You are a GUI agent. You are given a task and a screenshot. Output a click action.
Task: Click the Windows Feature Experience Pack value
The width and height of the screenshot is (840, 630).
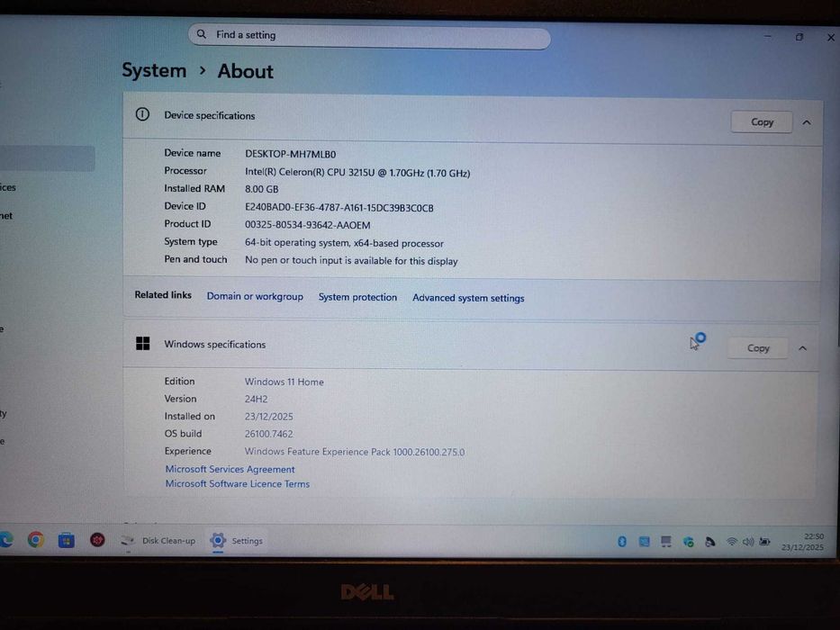[x=355, y=452]
